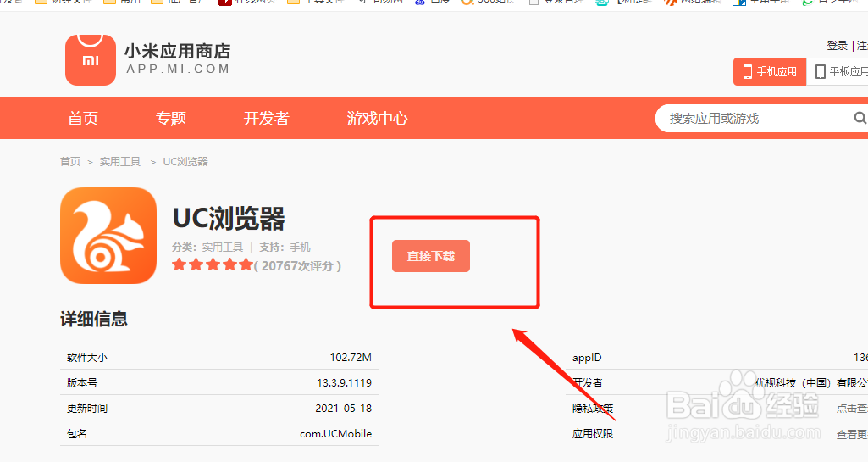Image resolution: width=868 pixels, height=462 pixels.
Task: Click the 13.3.9.1119 version value
Action: pyautogui.click(x=345, y=383)
